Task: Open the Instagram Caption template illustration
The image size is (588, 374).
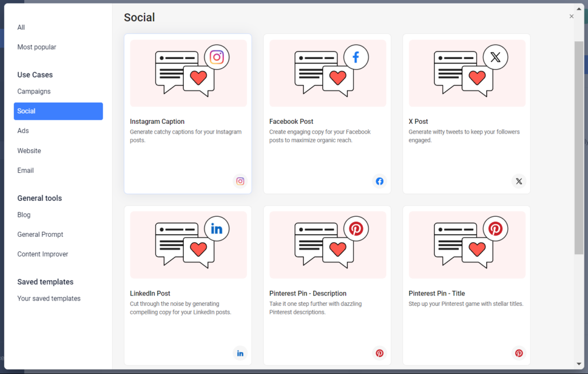Action: 188,73
